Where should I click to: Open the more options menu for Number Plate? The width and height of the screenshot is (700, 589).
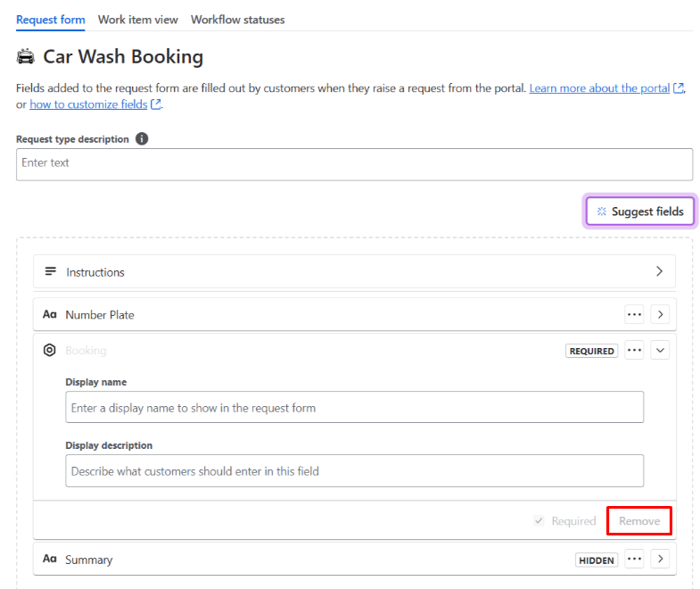(634, 314)
